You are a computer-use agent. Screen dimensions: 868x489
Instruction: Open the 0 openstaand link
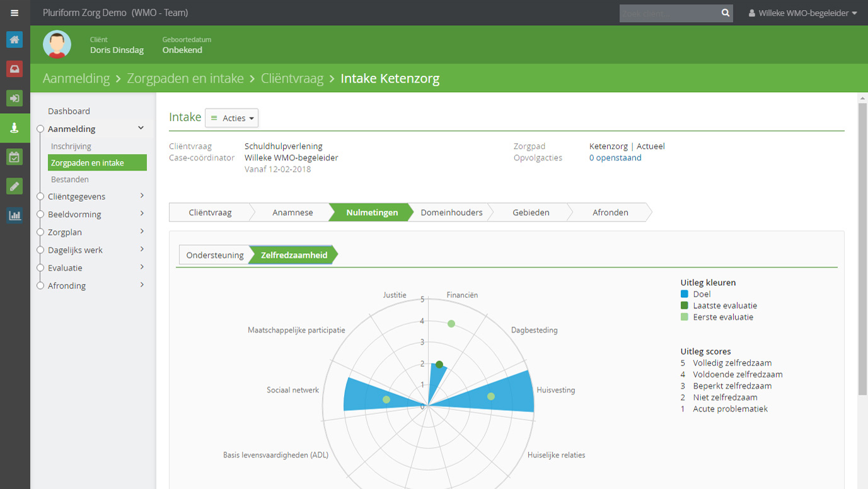coord(615,158)
